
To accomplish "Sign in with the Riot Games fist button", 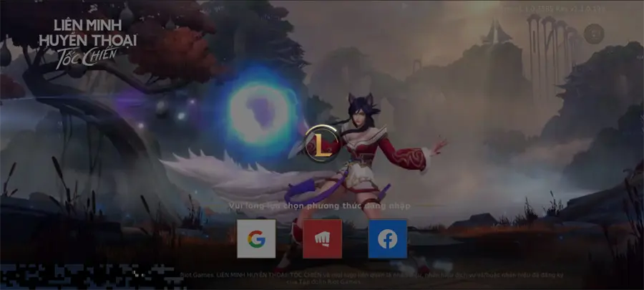I will [x=322, y=238].
